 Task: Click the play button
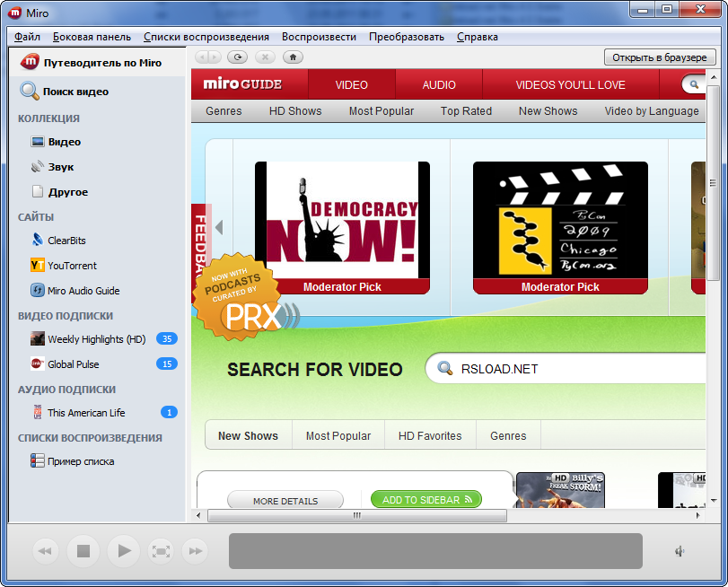coord(124,551)
